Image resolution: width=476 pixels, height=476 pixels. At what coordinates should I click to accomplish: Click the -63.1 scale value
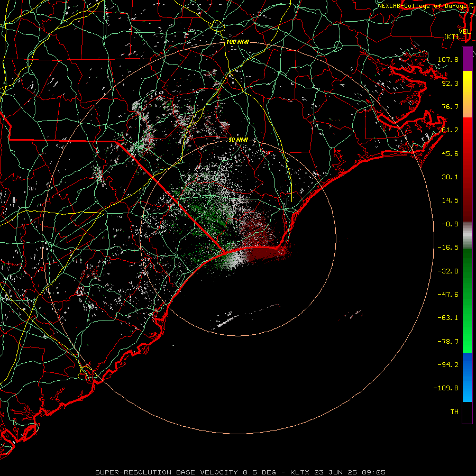[448, 318]
